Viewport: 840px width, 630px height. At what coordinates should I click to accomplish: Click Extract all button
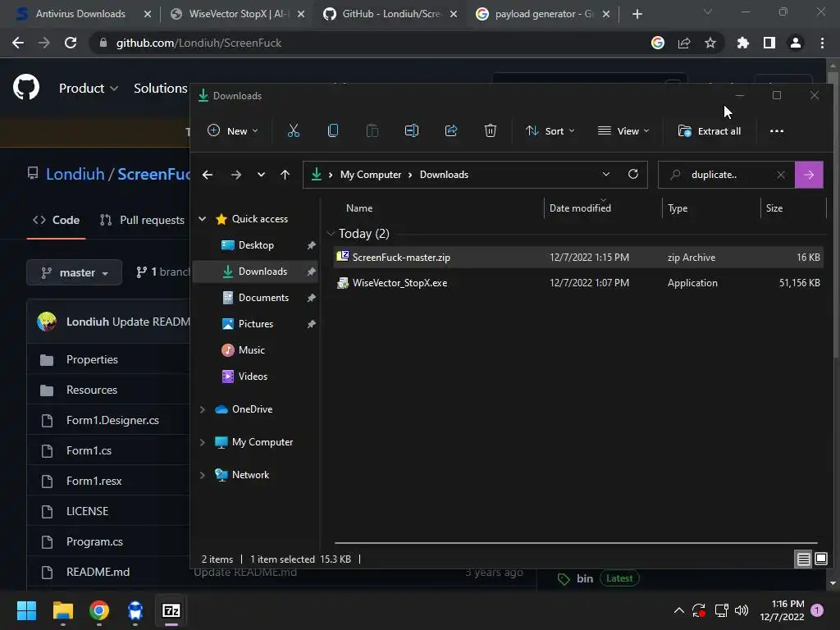tap(710, 130)
